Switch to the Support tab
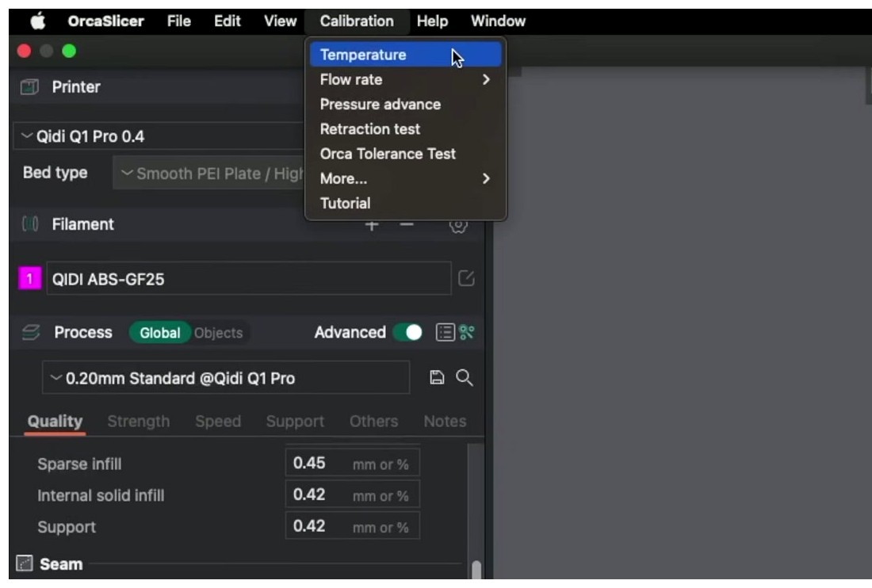The image size is (872, 588). coord(295,422)
